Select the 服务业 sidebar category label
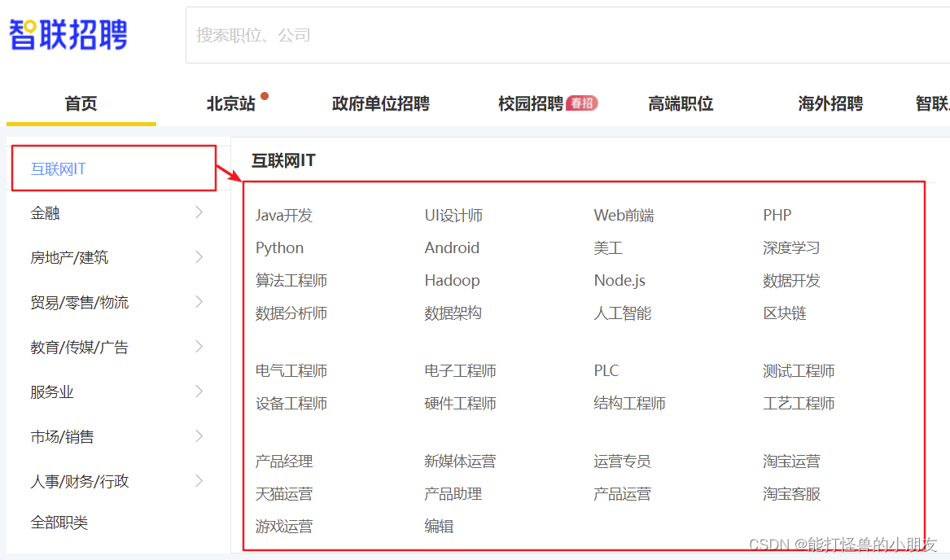 pyautogui.click(x=52, y=392)
